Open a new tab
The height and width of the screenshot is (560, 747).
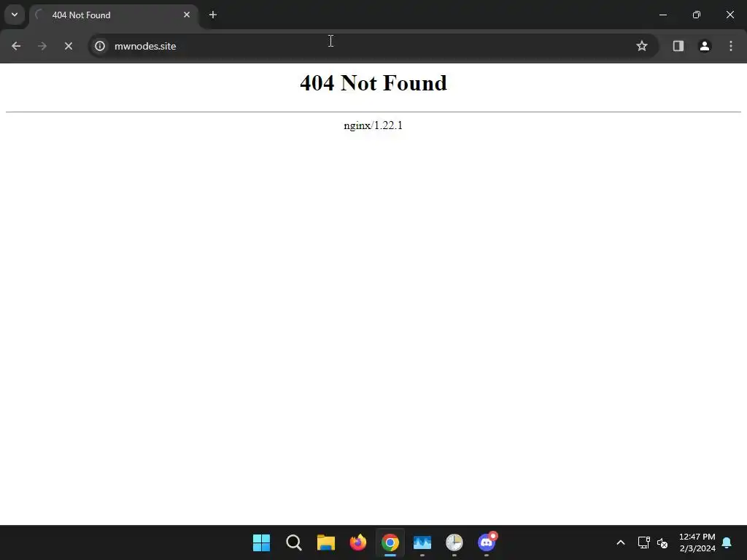point(213,15)
